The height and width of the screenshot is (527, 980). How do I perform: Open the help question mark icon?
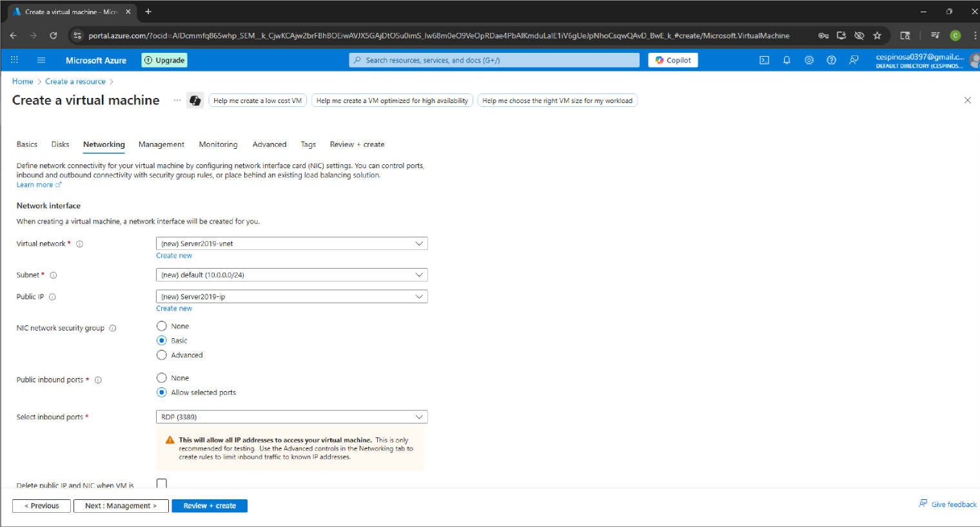tap(831, 60)
